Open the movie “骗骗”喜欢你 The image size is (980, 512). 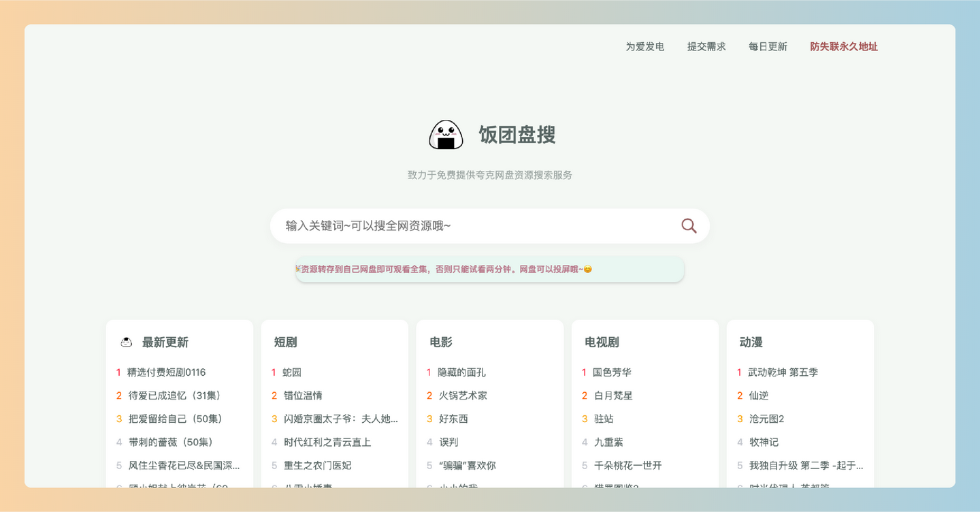click(x=467, y=465)
